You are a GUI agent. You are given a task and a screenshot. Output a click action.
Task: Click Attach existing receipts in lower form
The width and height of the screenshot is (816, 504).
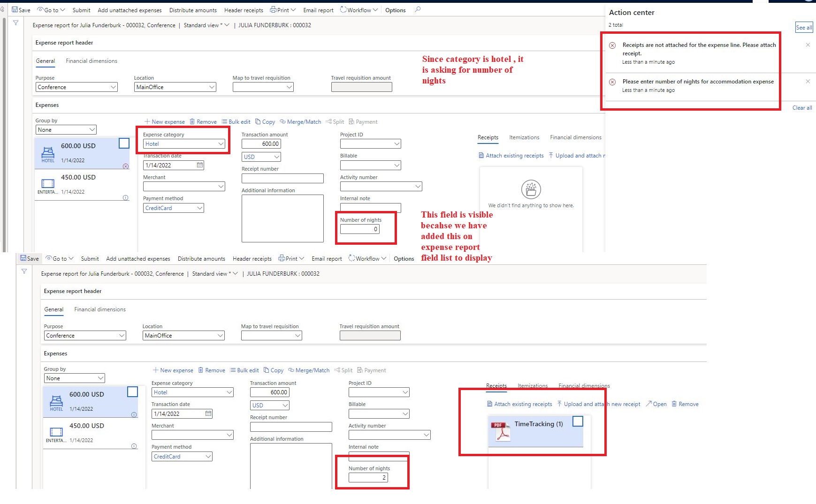[519, 404]
